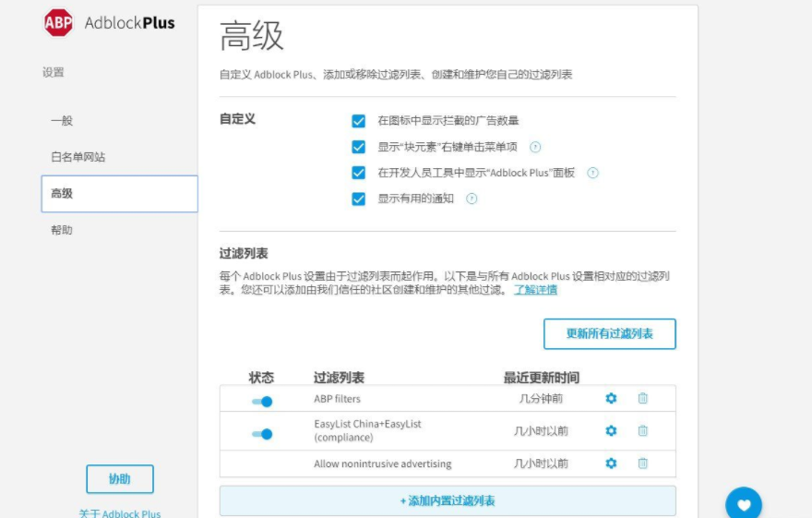Click the 状态 column header
Viewport: 812px width, 518px height.
(x=261, y=378)
